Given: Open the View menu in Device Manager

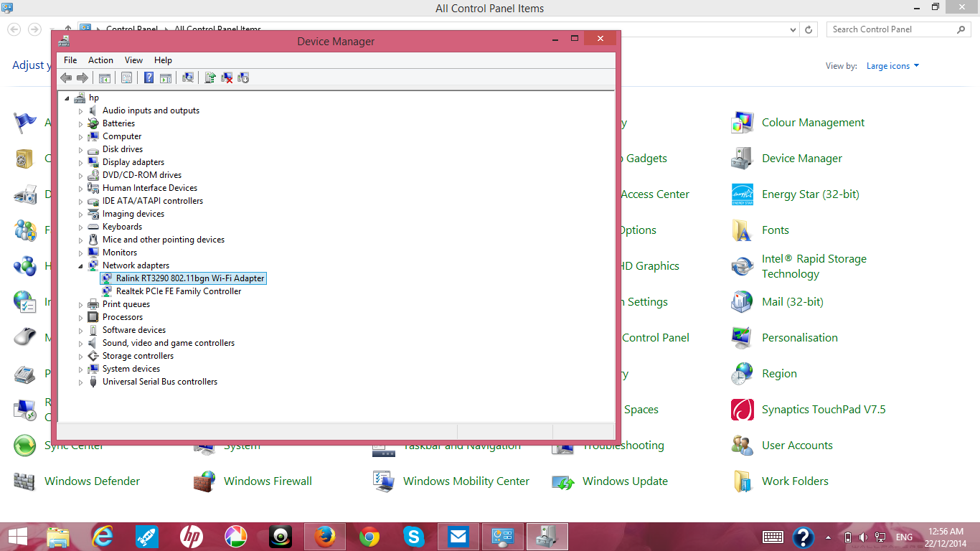Looking at the screenshot, I should pyautogui.click(x=133, y=60).
